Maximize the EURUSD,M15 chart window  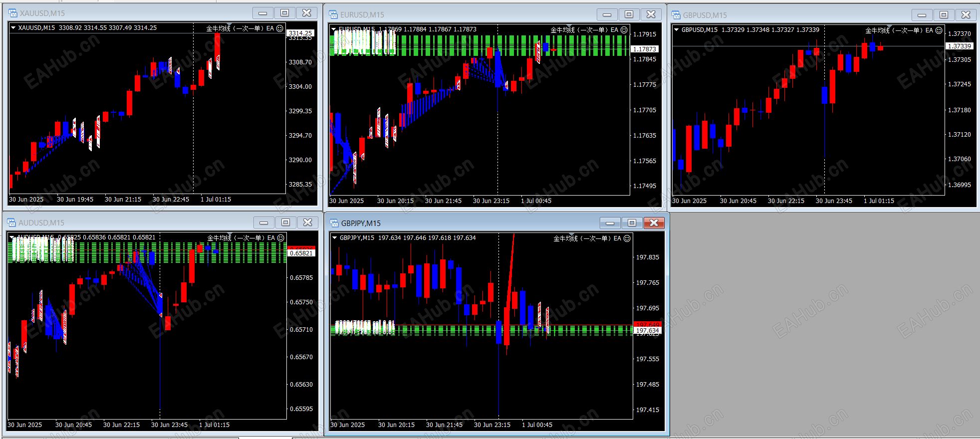click(x=629, y=14)
